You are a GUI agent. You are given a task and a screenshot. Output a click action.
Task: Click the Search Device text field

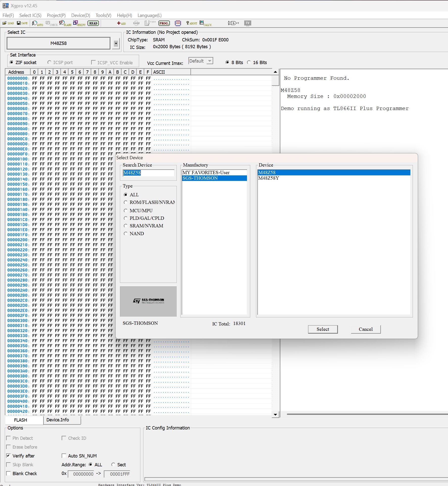148,173
